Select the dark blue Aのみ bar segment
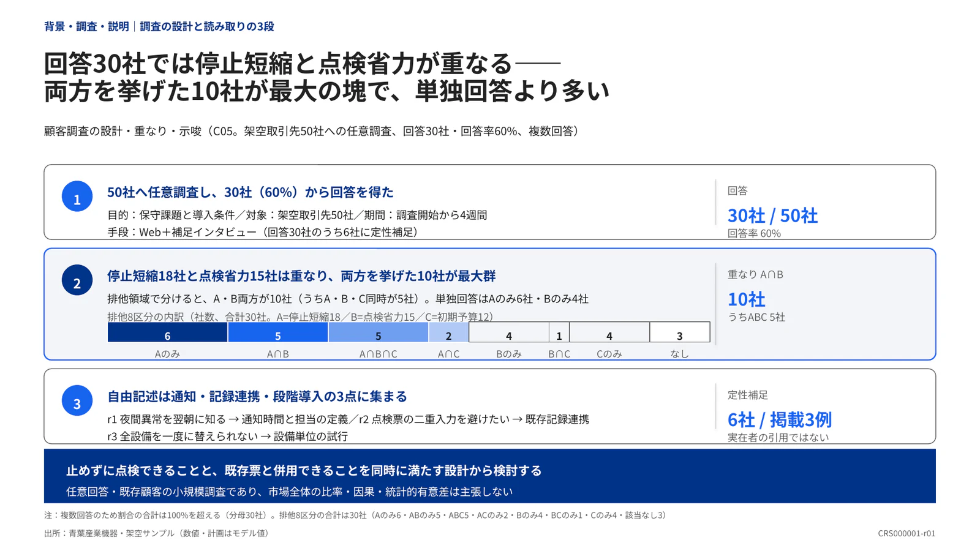Screen dimensions: 980x551 [167, 332]
